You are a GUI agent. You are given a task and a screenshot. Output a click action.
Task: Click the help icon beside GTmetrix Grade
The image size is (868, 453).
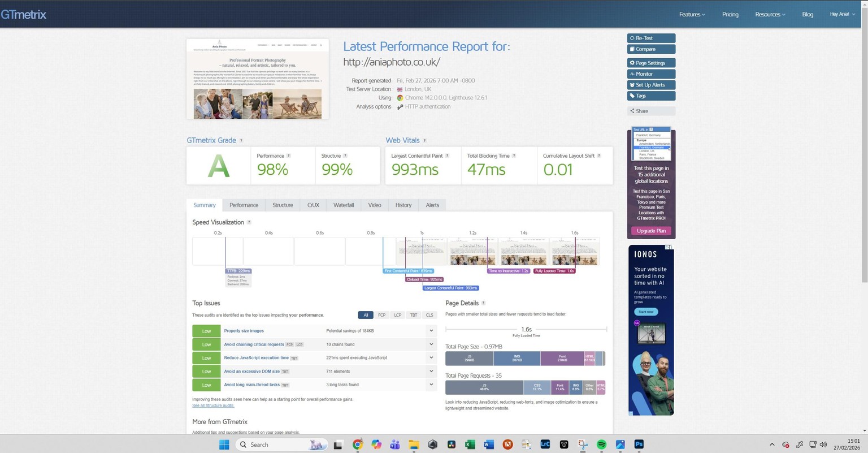[x=241, y=141]
